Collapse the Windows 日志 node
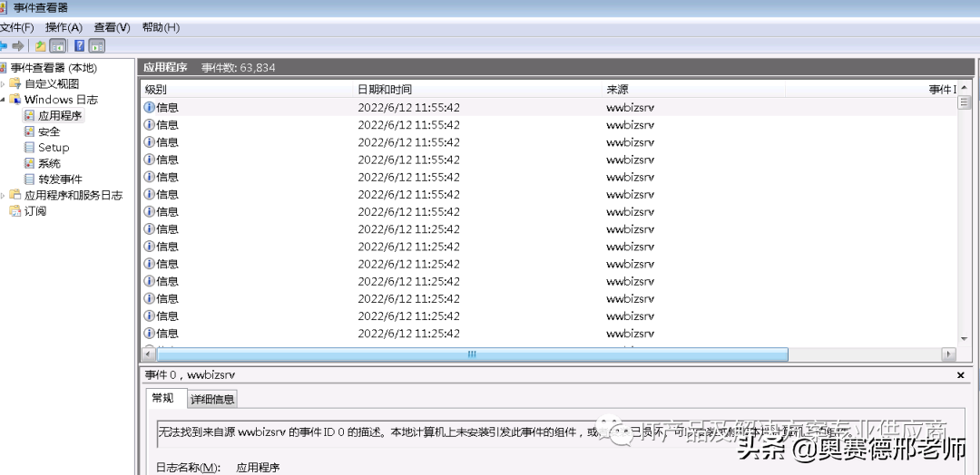Screen dimensions: 980x475 pyautogui.click(x=3, y=100)
